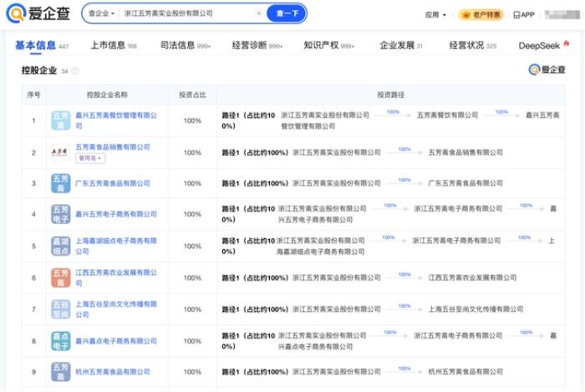Open the 上海五谷至尚文化传播有限公司 company link

point(116,309)
